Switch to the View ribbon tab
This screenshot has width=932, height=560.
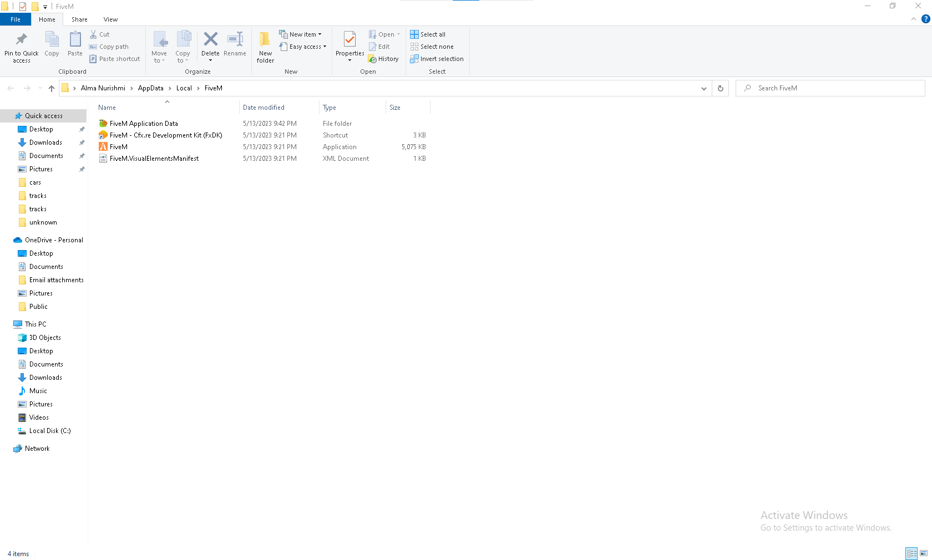[x=110, y=19]
